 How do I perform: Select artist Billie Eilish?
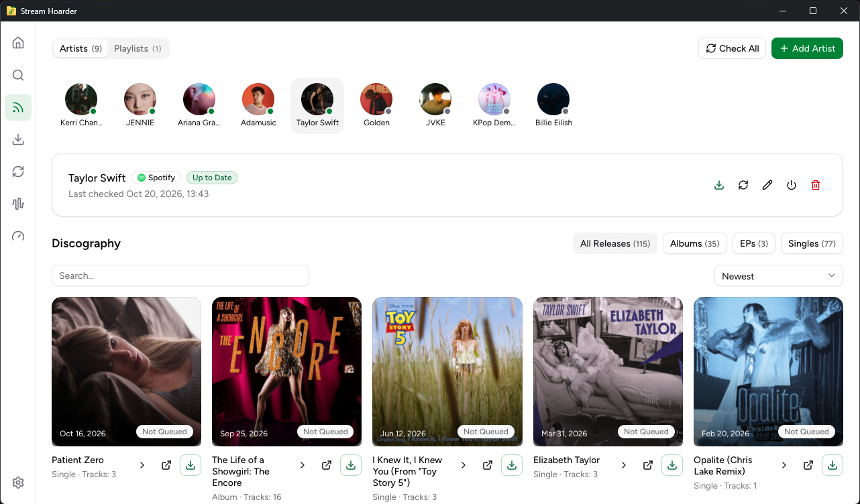553,105
